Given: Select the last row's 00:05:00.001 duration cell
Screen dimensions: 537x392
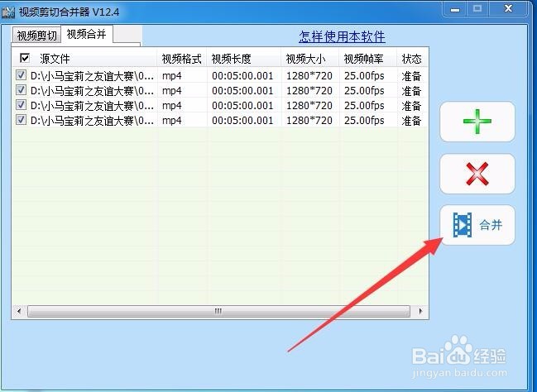Looking at the screenshot, I should 242,121.
